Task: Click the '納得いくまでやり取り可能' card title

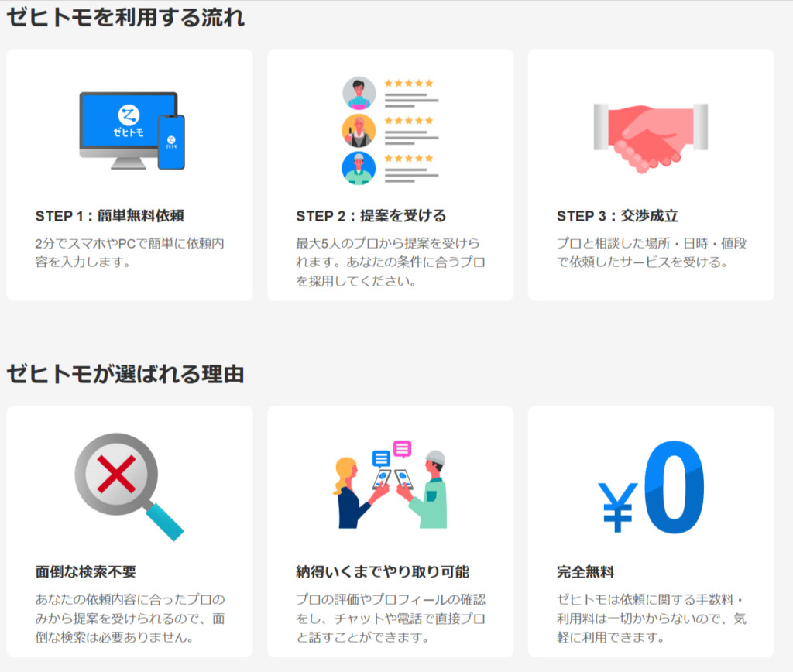Action: pyautogui.click(x=383, y=572)
